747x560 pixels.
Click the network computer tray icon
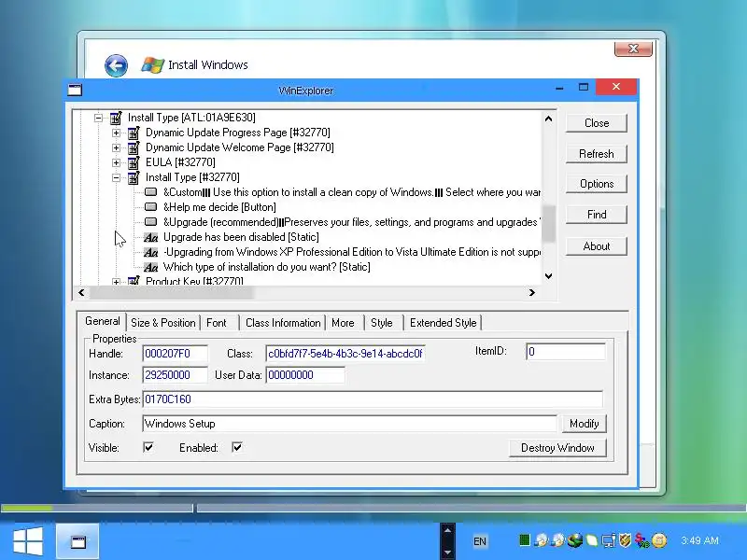609,541
